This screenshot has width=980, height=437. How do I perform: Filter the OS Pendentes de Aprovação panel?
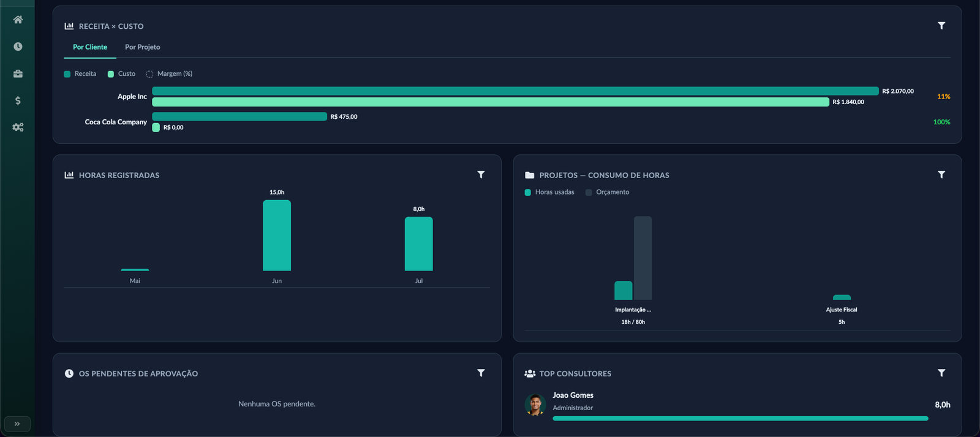[481, 373]
